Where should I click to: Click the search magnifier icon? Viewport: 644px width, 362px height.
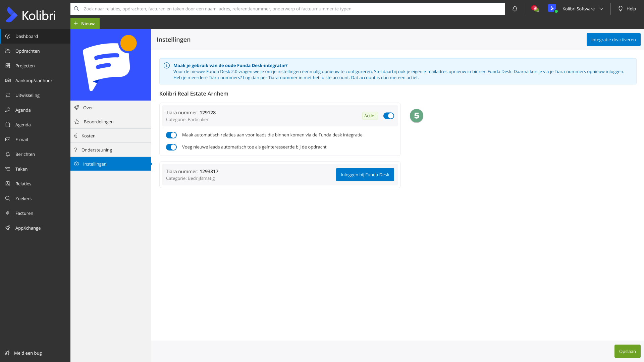[x=76, y=9]
